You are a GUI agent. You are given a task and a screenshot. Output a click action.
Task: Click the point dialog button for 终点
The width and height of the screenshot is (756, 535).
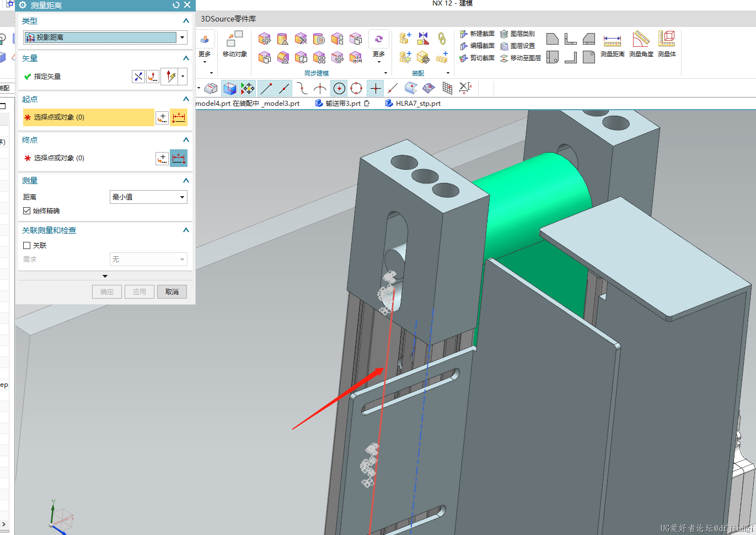162,158
